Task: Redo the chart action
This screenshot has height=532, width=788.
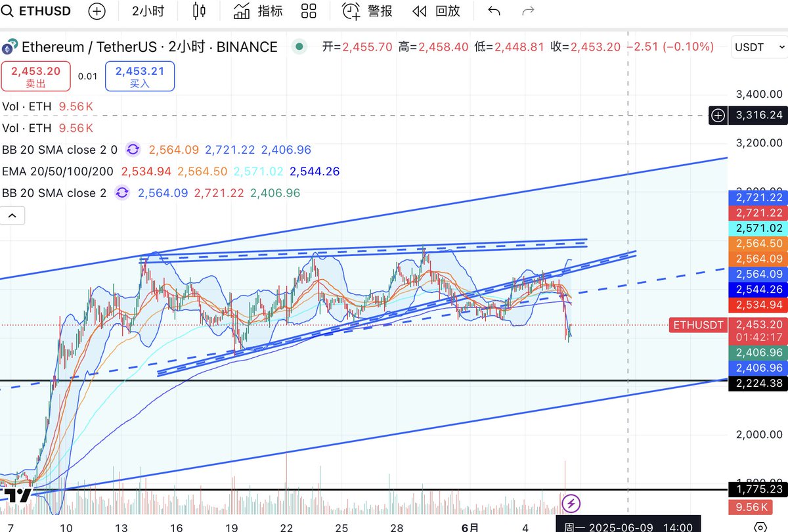Action: [x=527, y=11]
